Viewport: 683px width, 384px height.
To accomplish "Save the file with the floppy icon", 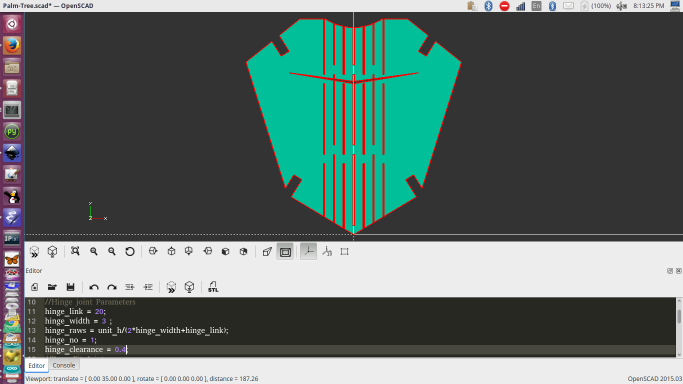I will pos(70,287).
